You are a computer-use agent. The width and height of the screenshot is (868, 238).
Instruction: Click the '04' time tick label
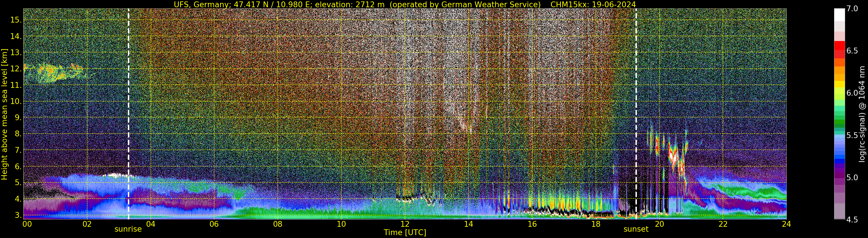click(x=151, y=224)
